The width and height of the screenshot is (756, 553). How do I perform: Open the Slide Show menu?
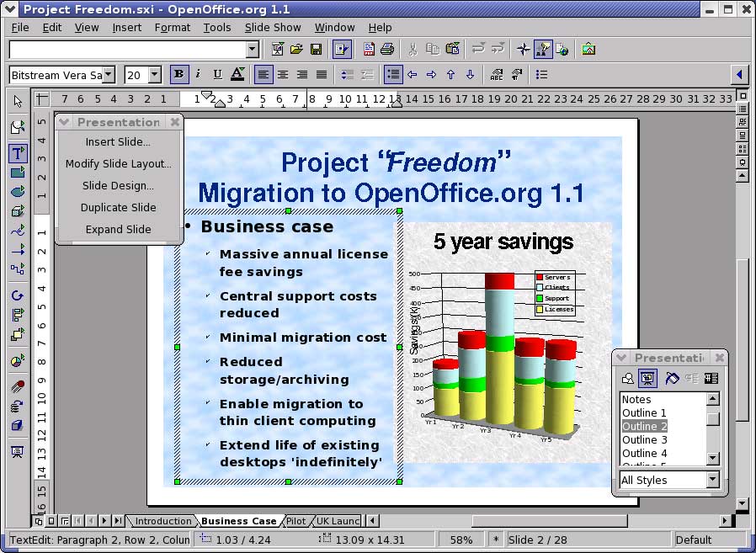click(x=272, y=27)
